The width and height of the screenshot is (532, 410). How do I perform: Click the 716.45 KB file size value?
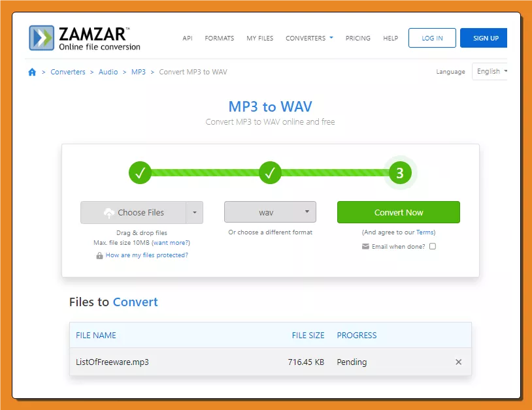(306, 362)
